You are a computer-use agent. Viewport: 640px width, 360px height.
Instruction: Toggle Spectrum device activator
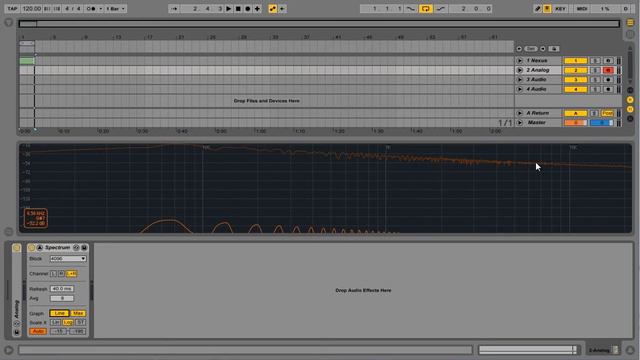pyautogui.click(x=31, y=248)
